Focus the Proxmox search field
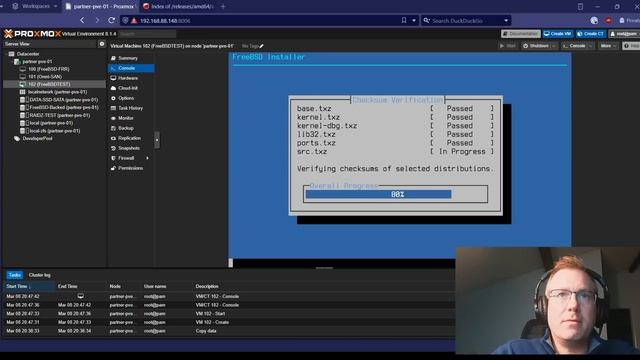 click(147, 34)
